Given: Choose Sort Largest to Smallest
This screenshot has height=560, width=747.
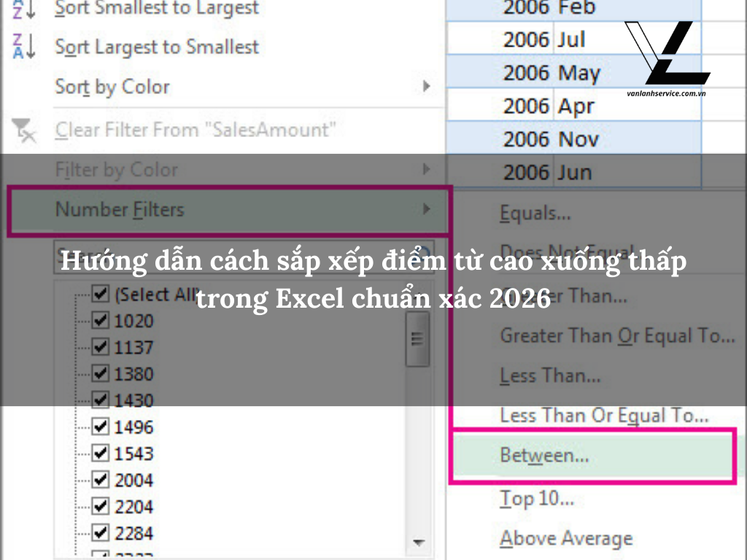Looking at the screenshot, I should [157, 47].
